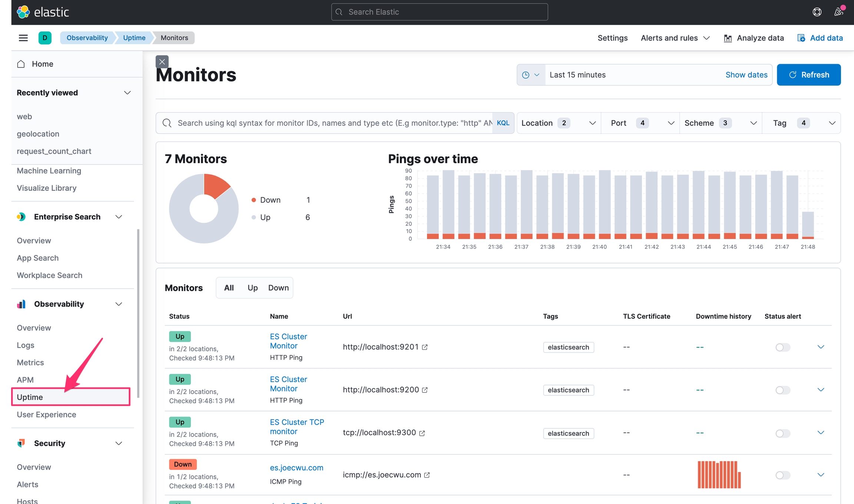Expand row details for es.joecwu.com

tap(821, 475)
